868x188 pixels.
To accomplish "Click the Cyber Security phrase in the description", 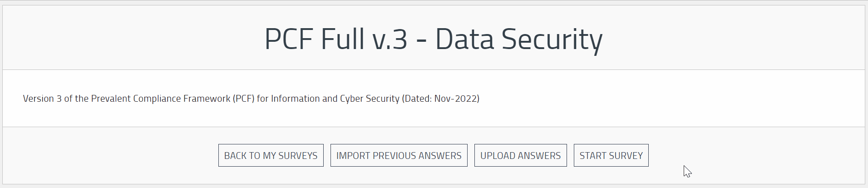I will [x=370, y=99].
